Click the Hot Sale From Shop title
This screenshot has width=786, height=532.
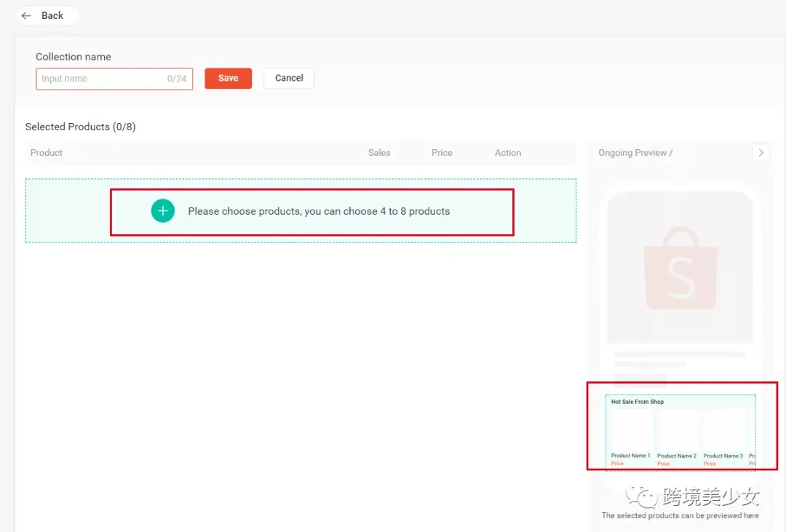(x=637, y=402)
